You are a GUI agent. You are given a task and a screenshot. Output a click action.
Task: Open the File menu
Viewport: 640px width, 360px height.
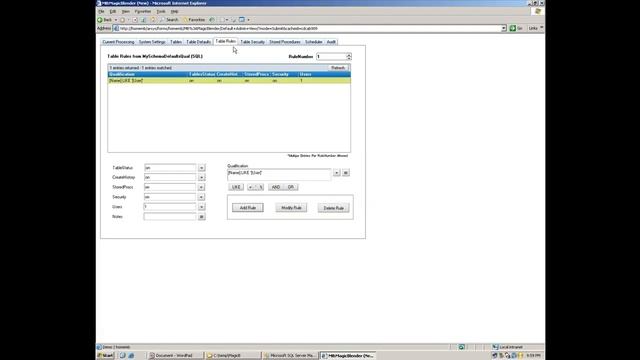click(101, 11)
